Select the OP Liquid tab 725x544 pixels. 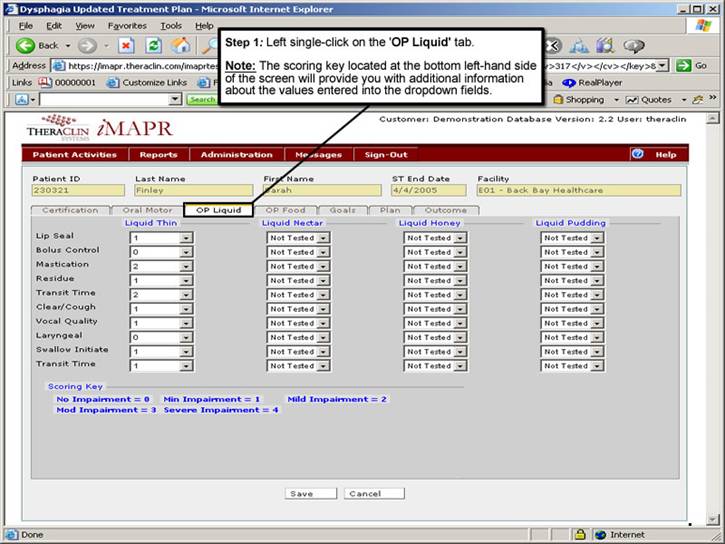[218, 211]
